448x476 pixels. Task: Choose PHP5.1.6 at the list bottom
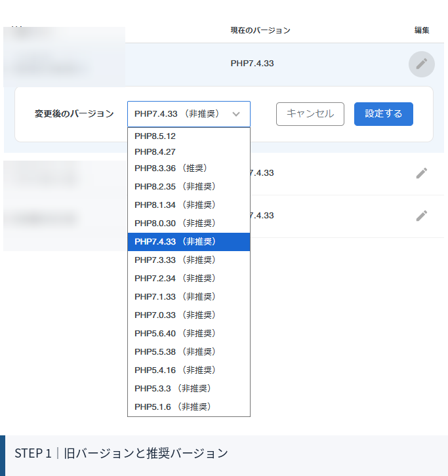(x=189, y=407)
